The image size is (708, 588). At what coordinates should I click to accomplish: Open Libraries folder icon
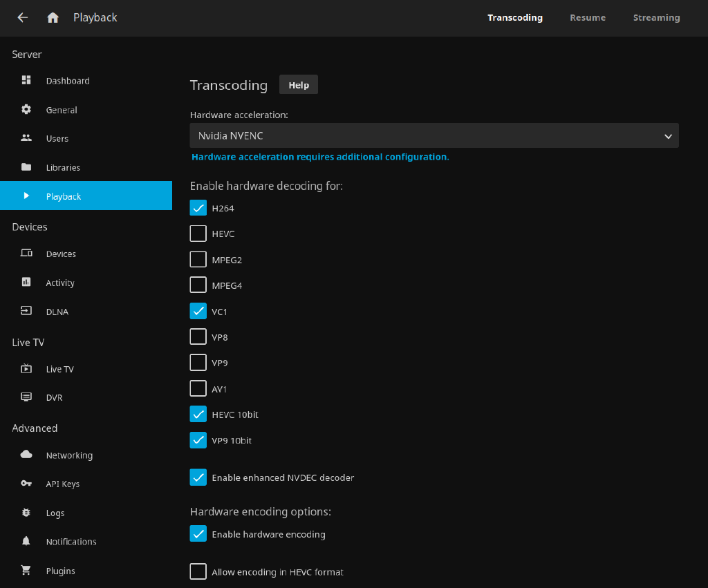tap(26, 167)
